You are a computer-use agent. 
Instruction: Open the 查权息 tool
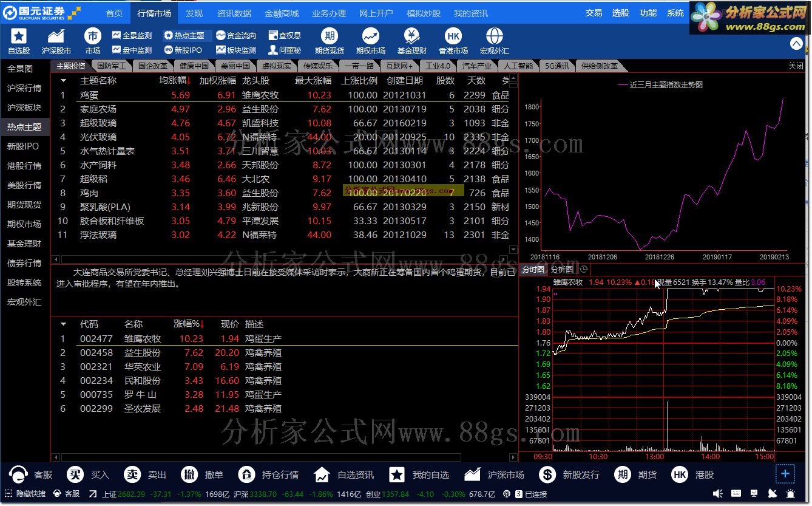tap(285, 36)
